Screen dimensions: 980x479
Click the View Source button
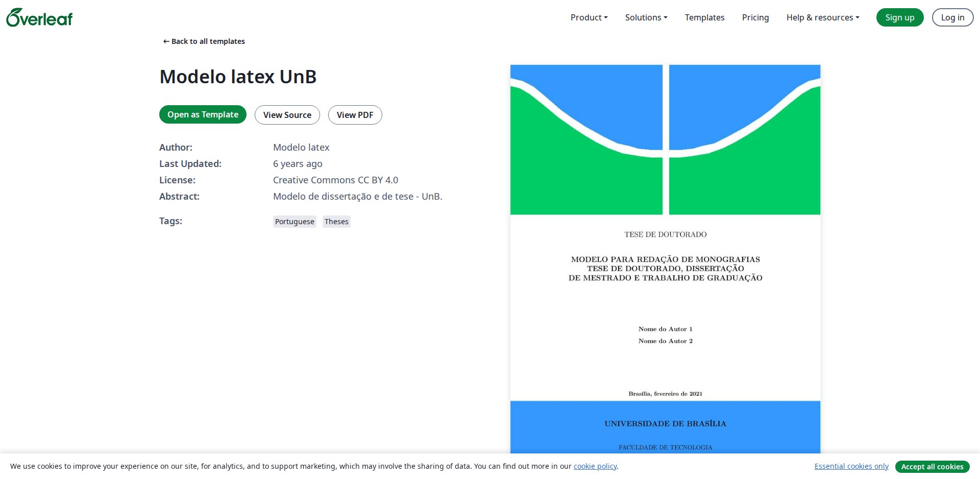[x=287, y=115]
